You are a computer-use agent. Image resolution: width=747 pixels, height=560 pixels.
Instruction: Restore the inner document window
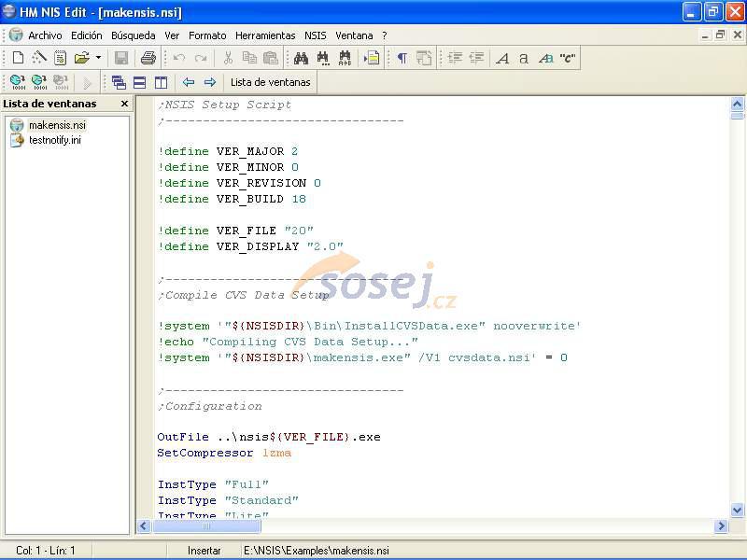720,35
